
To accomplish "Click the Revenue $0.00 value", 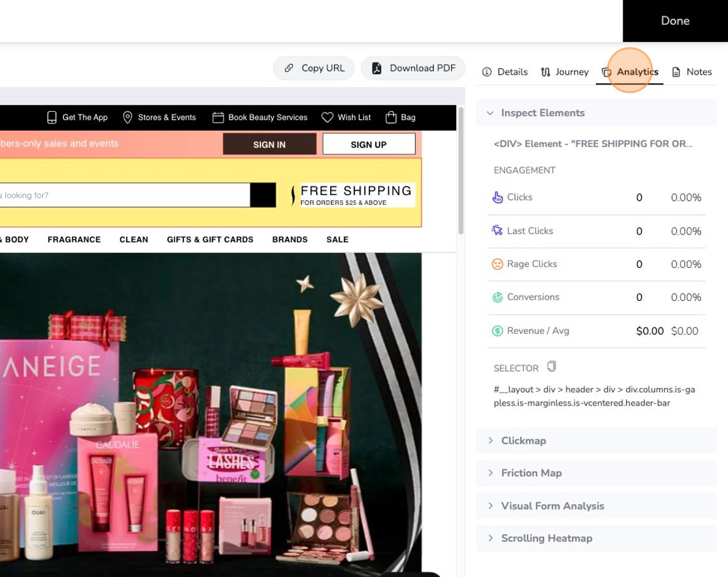I will (x=649, y=331).
